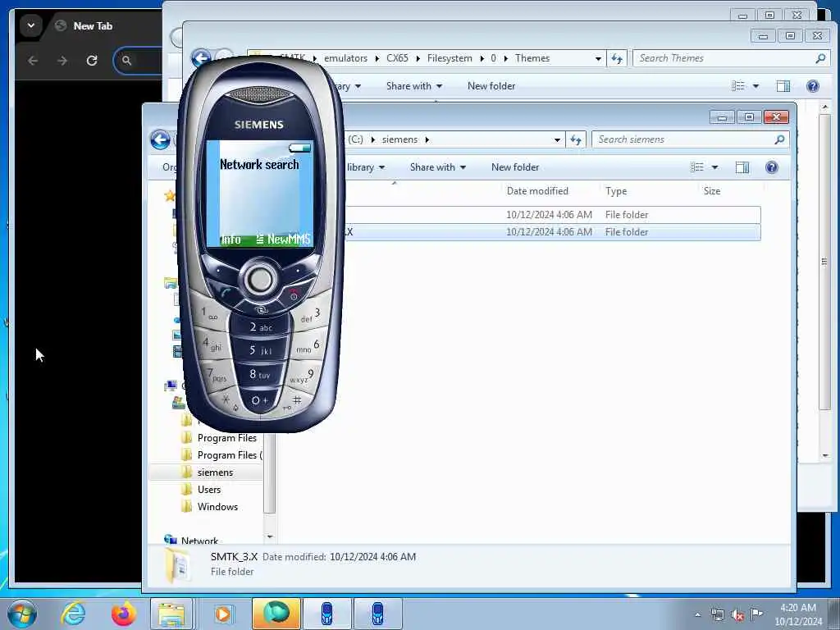Open view options dropdown in the Themes window

[x=756, y=85]
